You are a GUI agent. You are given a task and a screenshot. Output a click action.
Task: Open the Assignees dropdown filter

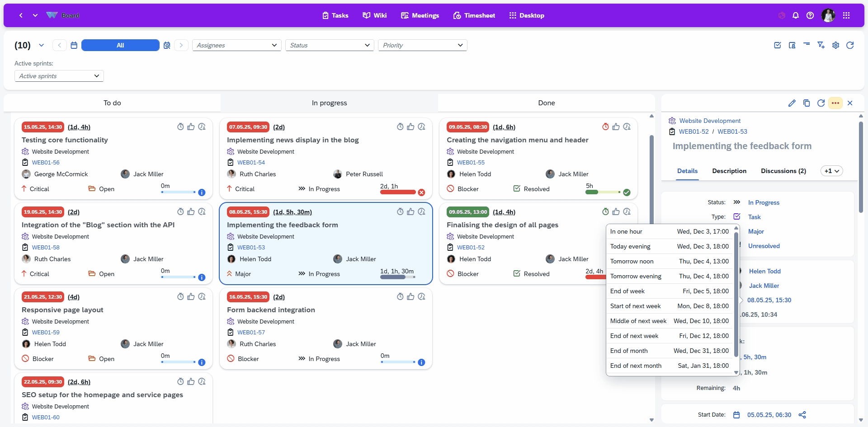(236, 45)
